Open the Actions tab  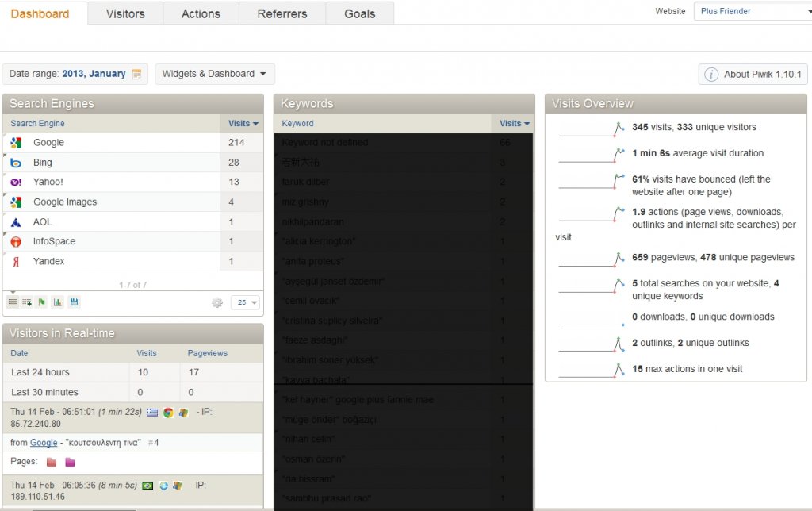[x=201, y=14]
